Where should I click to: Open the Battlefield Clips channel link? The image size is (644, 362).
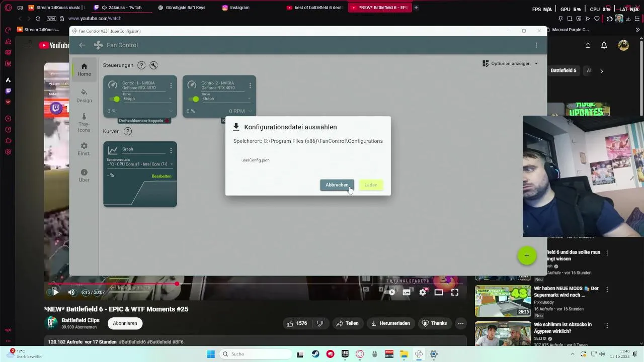80,320
